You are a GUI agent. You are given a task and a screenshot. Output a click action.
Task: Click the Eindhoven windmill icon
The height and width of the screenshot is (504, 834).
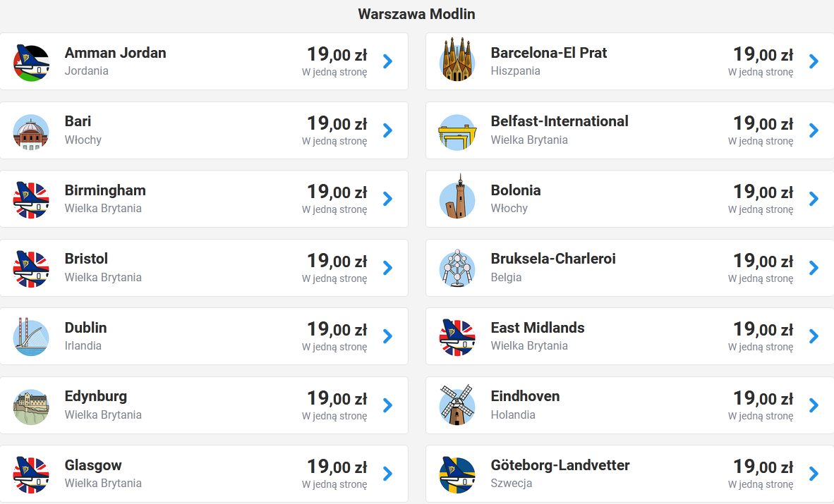pyautogui.click(x=457, y=405)
